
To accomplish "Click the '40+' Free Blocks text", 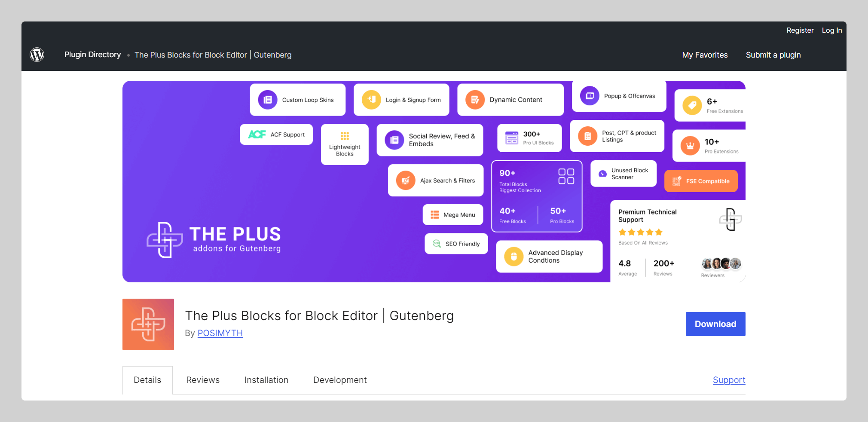I will point(507,211).
